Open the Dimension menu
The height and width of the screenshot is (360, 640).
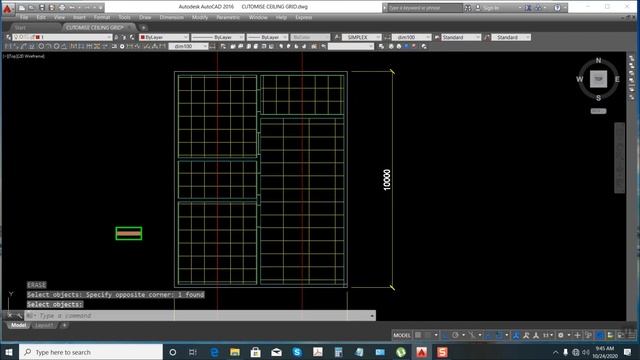point(171,18)
